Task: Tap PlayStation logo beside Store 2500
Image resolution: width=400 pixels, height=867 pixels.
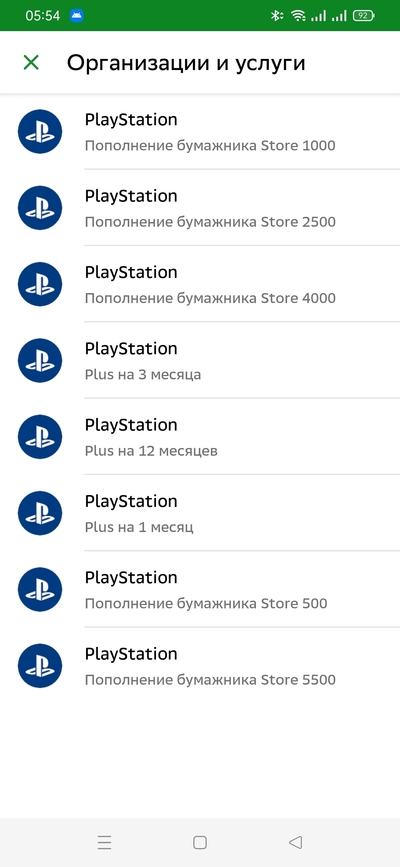Action: click(40, 208)
